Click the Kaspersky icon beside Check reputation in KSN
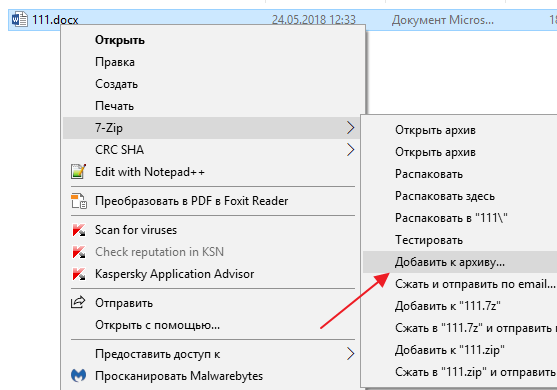The image size is (557, 390). point(79,252)
